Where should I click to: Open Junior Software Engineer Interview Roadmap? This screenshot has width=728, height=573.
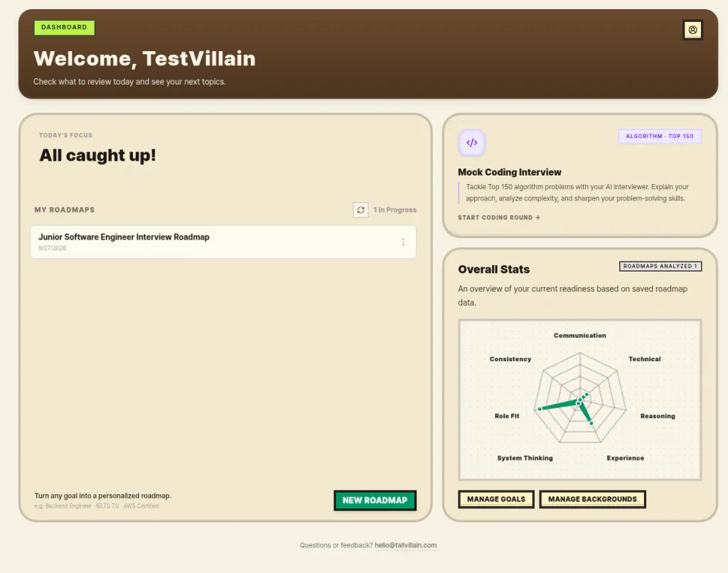coord(223,242)
